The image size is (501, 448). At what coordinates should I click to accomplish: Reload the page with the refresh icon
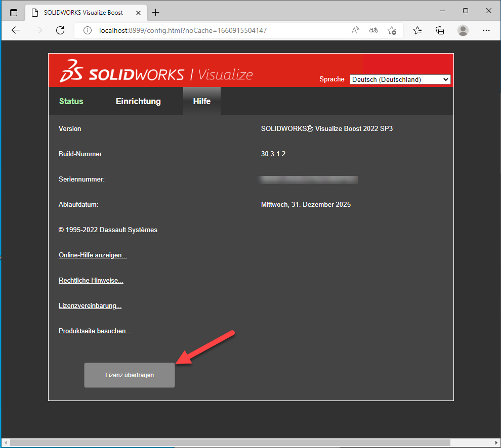[60, 30]
